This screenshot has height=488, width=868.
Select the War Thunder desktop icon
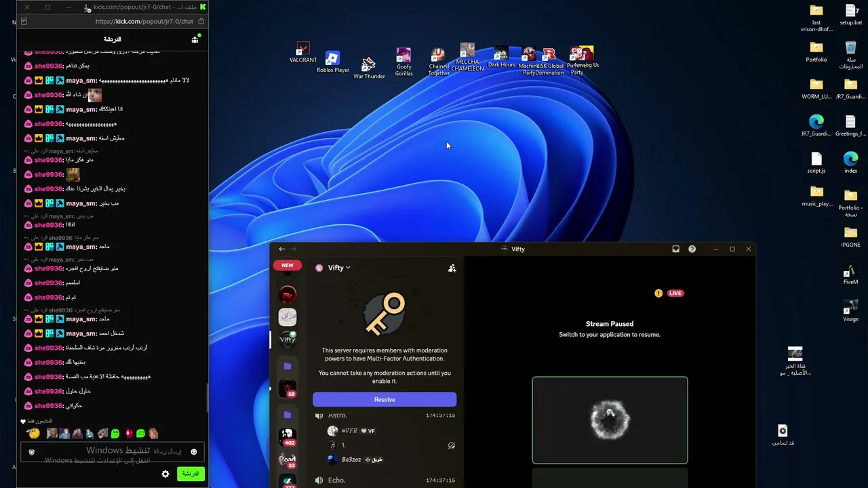pos(369,68)
